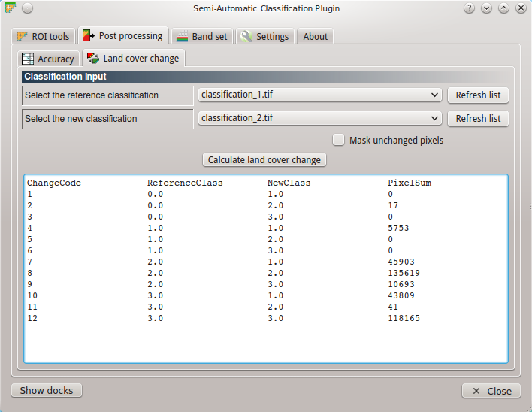Click the ReferenceClass header text
Screen dimensions: 532x412
[x=185, y=183]
